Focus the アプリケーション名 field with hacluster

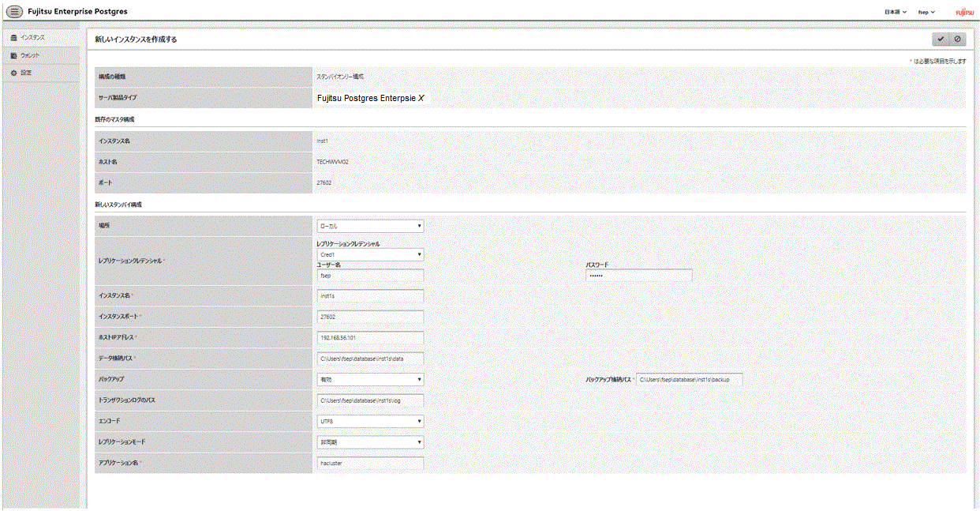tap(370, 464)
